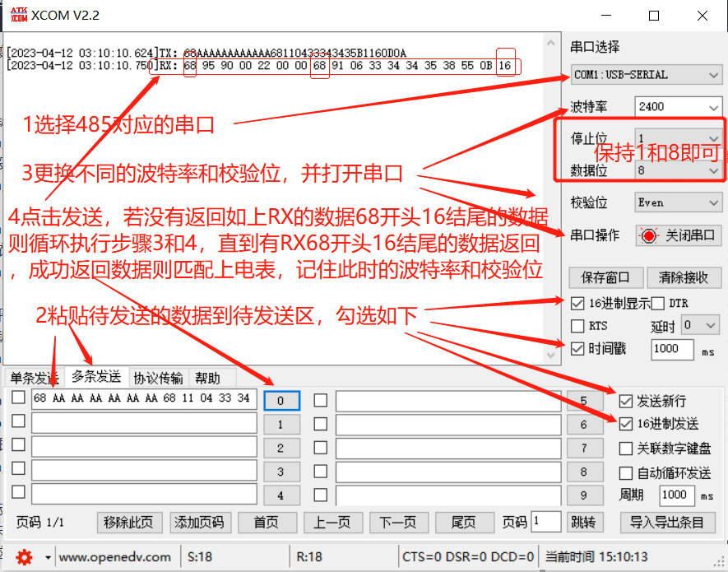Image resolution: width=728 pixels, height=572 pixels.
Task: Click the ATK XCOM logo in title bar
Action: tap(18, 14)
